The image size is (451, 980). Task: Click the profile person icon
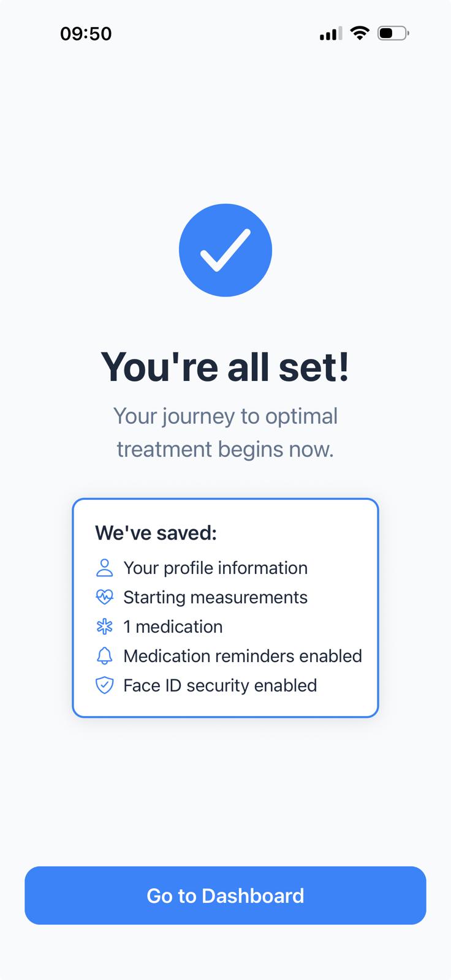[105, 568]
